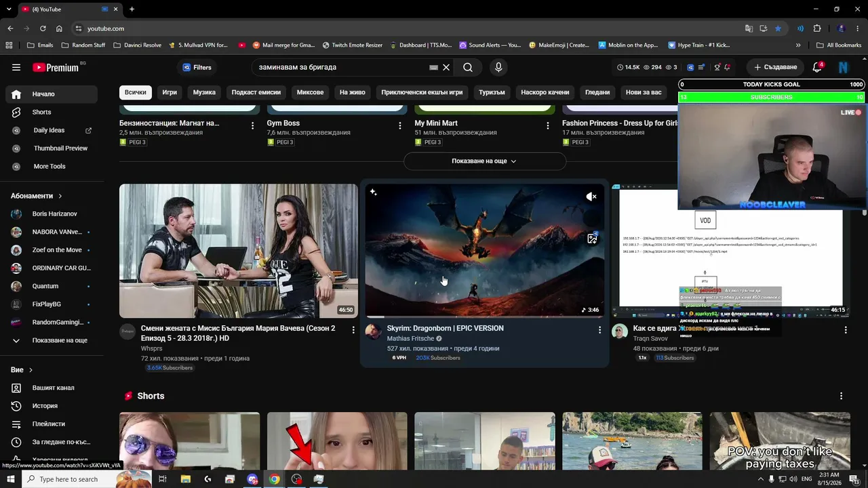Open Начало in the sidebar
Screen dimensions: 868x488
[52, 94]
